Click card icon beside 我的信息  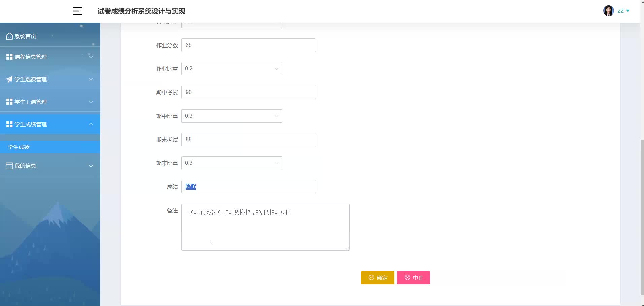pyautogui.click(x=9, y=166)
